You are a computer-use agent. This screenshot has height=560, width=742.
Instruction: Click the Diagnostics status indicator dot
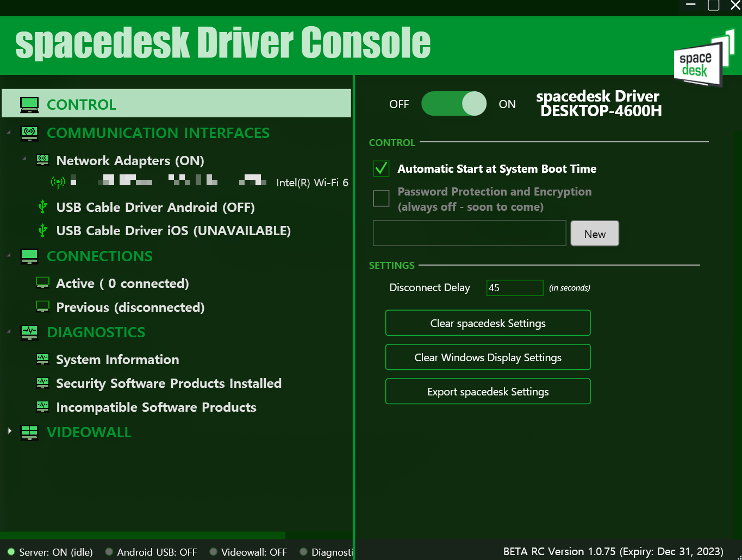click(x=303, y=552)
